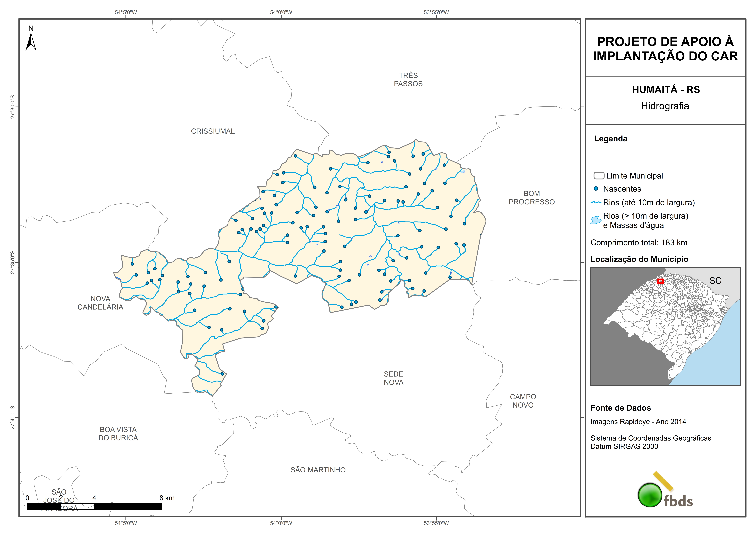Click the narrow rivers line legend symbol
This screenshot has height=535, width=756.
point(596,202)
